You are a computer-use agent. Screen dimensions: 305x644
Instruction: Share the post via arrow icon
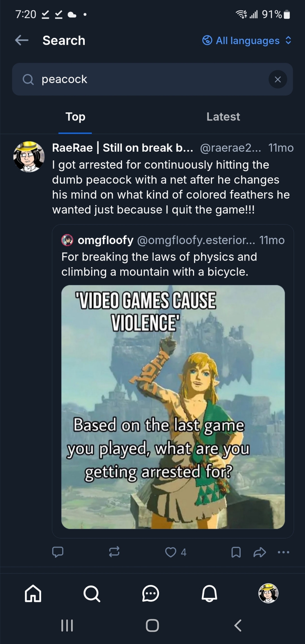pos(260,552)
